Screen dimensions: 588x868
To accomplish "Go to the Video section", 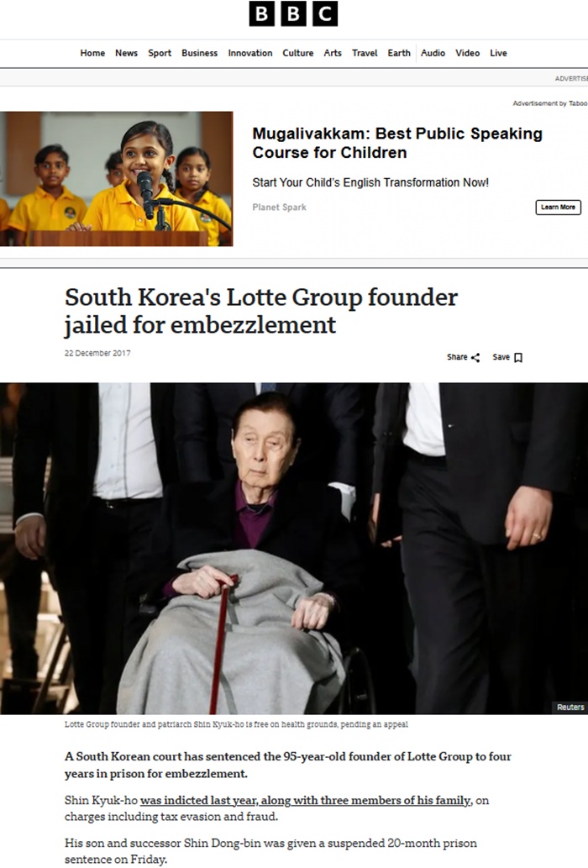I will tap(467, 53).
